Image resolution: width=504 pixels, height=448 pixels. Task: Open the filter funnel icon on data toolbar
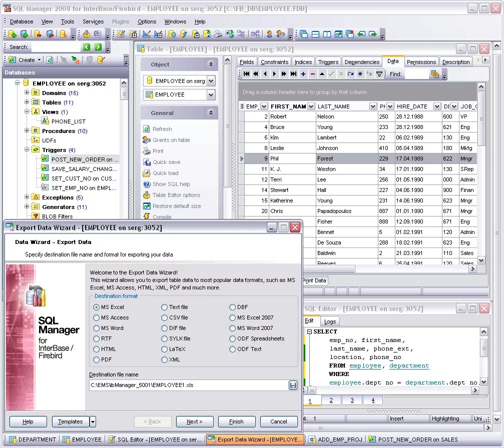(x=380, y=73)
